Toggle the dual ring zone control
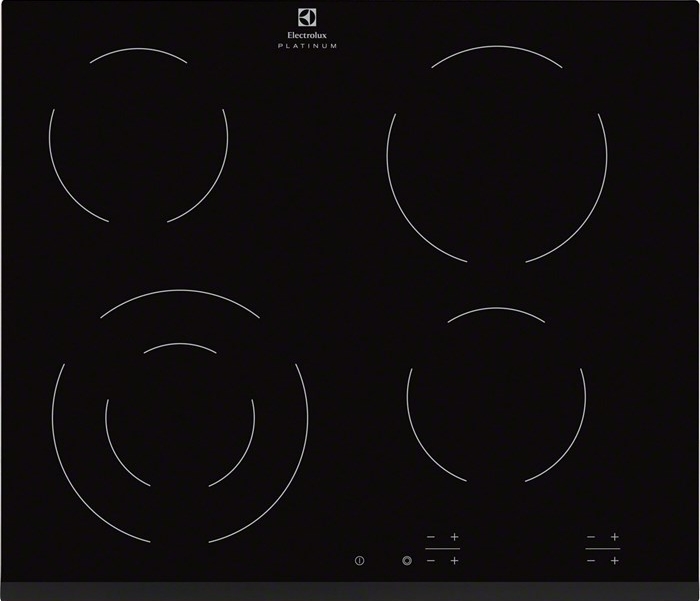 coord(407,560)
